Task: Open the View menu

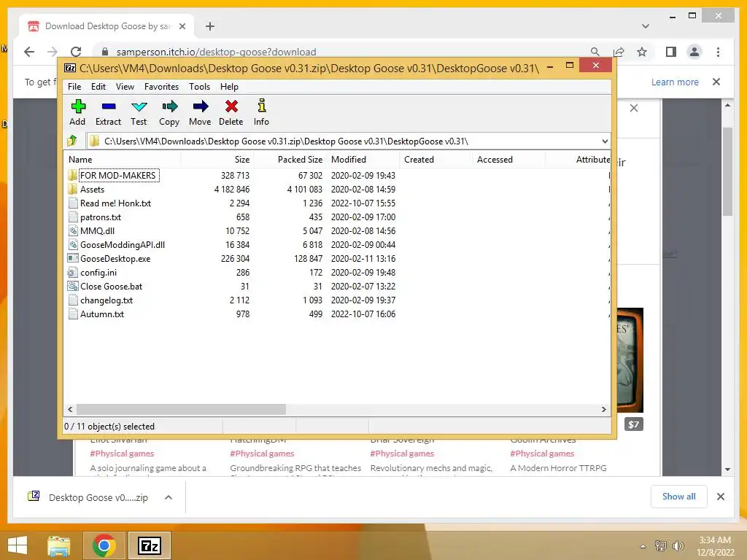Action: [x=125, y=87]
